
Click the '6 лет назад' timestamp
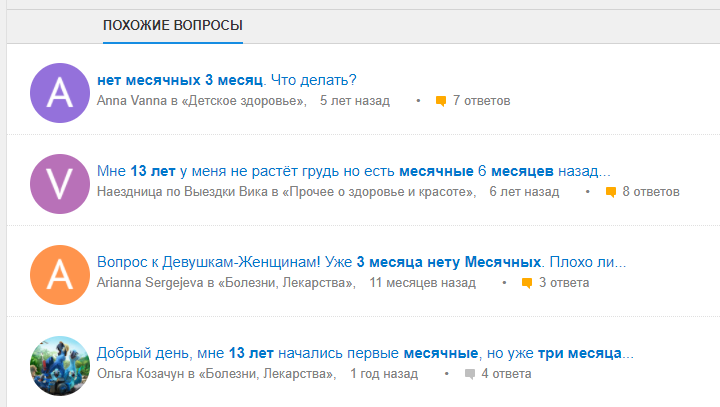(x=524, y=192)
